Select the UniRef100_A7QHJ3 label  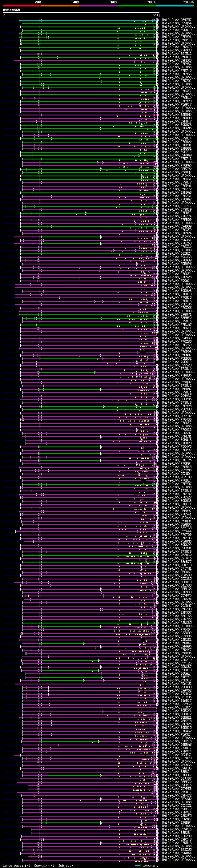pyautogui.click(x=176, y=294)
